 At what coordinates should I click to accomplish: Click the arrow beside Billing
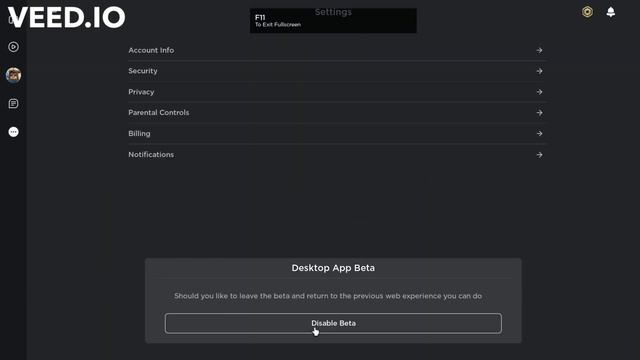point(539,133)
